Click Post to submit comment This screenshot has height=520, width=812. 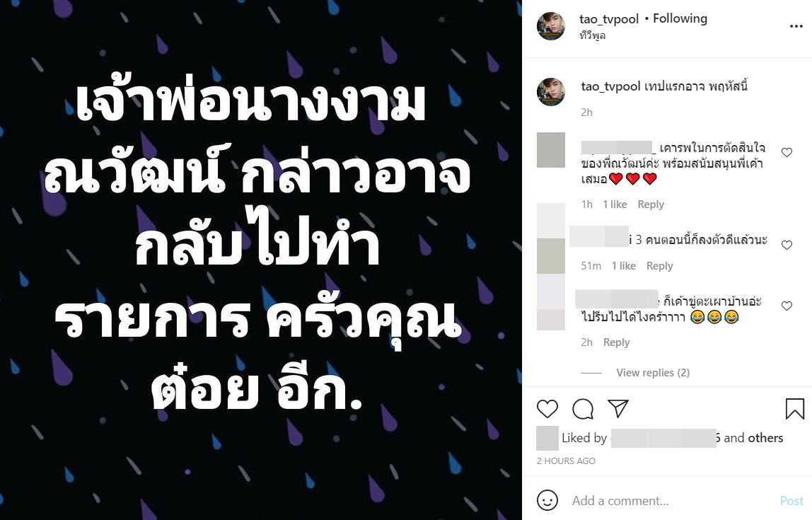pyautogui.click(x=791, y=500)
